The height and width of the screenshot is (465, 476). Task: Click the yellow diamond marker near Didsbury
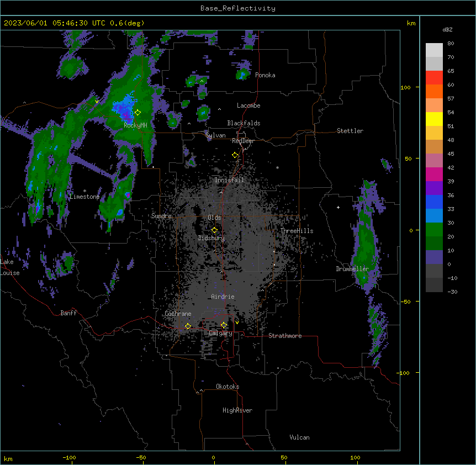(214, 230)
